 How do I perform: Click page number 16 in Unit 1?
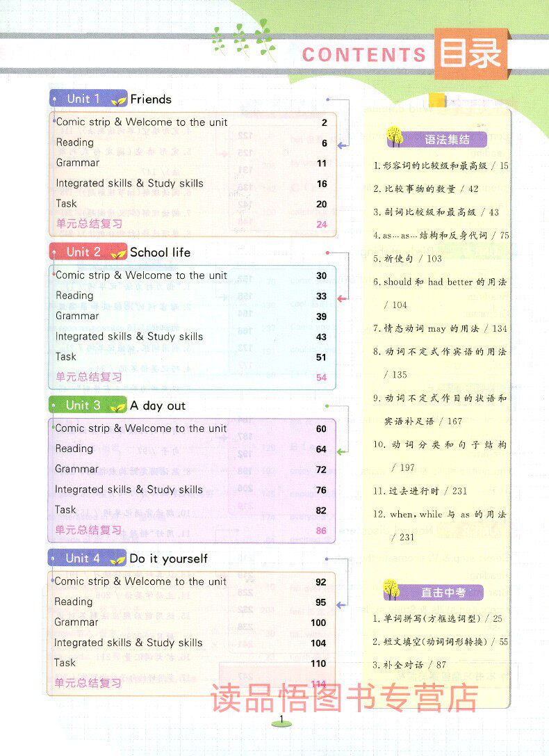coord(322,184)
